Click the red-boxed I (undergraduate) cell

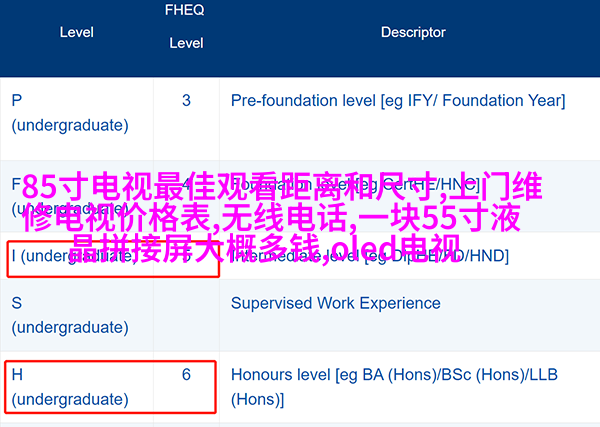pyautogui.click(x=113, y=258)
